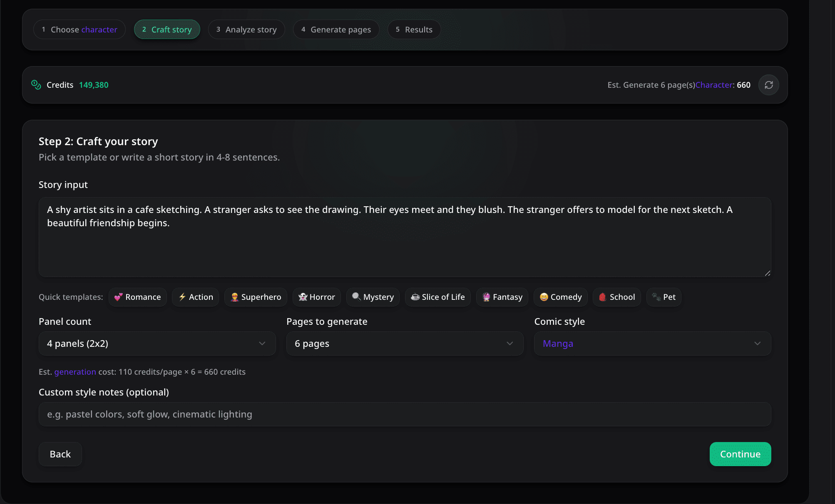The image size is (835, 504).
Task: Select the School quick template
Action: pyautogui.click(x=616, y=297)
